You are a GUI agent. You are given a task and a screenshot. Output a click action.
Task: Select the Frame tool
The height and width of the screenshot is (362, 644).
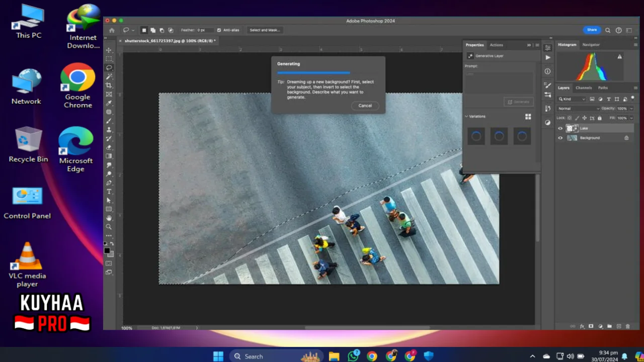click(x=109, y=94)
